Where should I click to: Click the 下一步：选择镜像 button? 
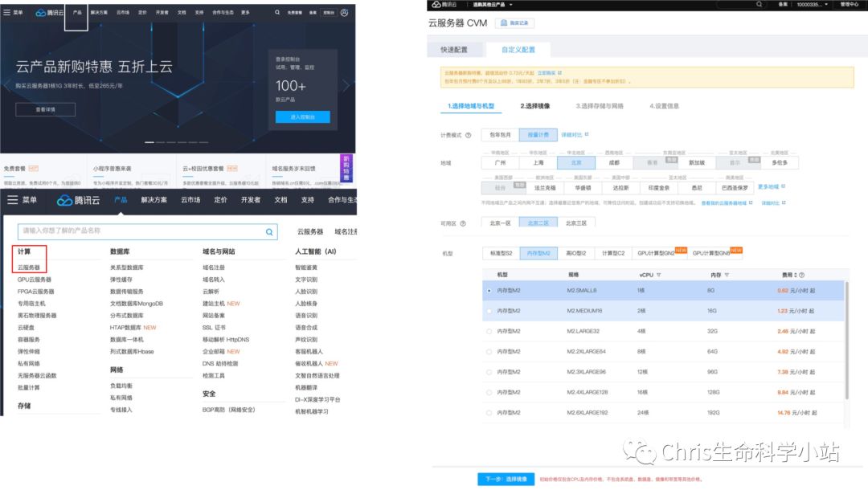pyautogui.click(x=506, y=479)
